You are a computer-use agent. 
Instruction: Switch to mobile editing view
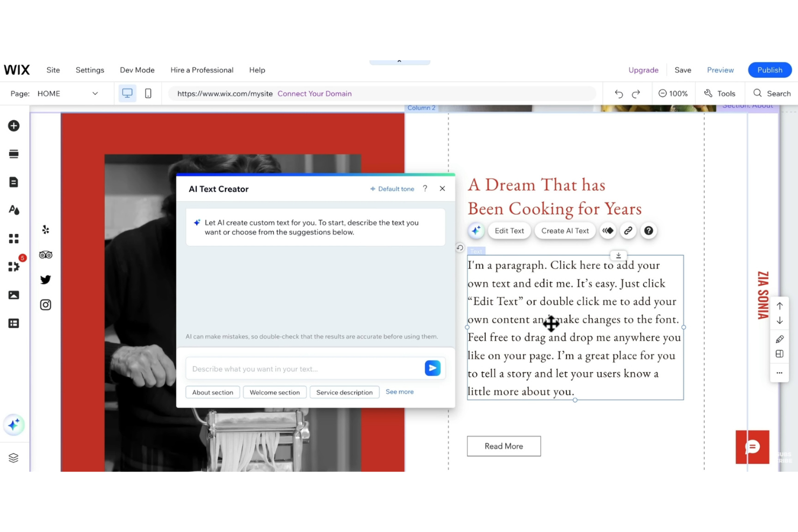[x=148, y=93]
